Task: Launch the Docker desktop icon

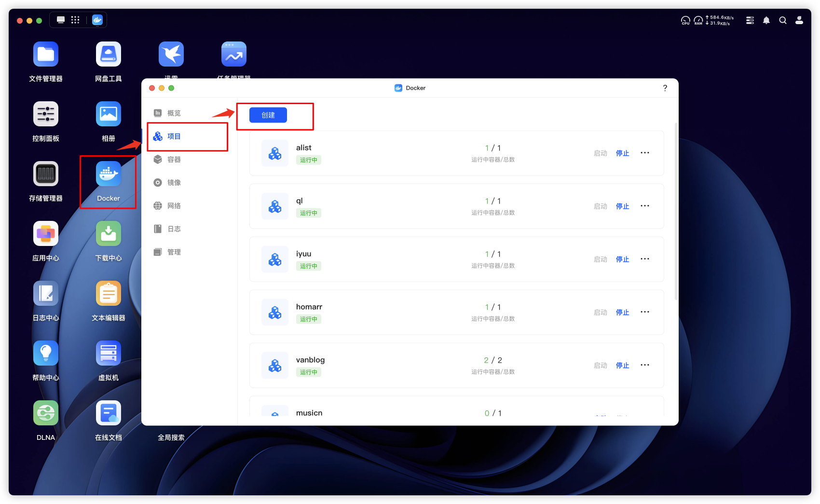Action: (x=109, y=174)
